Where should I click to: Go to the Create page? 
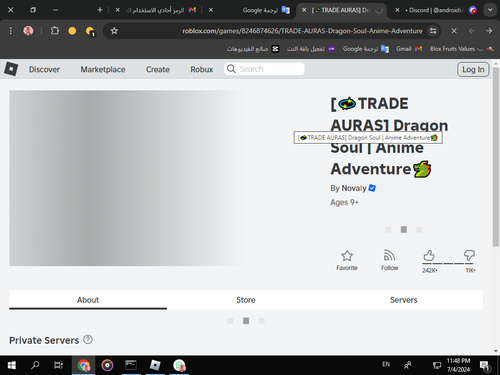(x=158, y=69)
